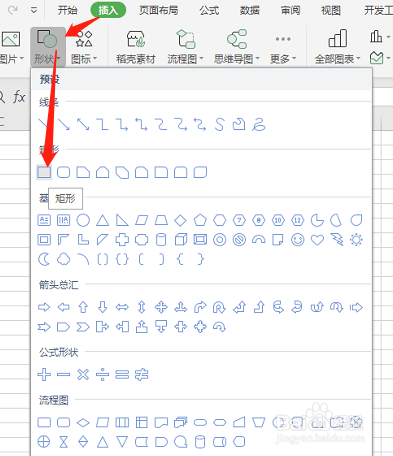Image resolution: width=393 pixels, height=456 pixels.
Task: Open quick access toolbar customize arrow
Action: click(x=34, y=10)
